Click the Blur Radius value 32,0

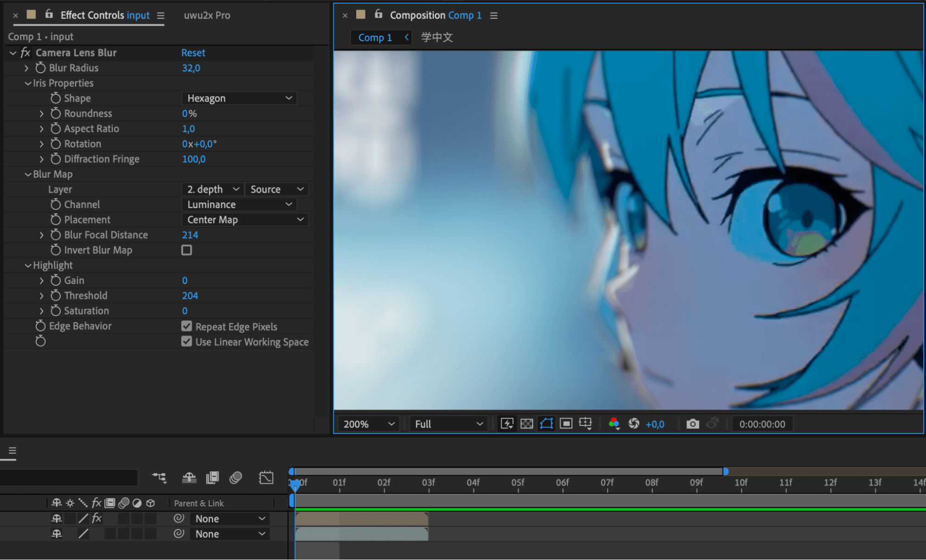point(191,68)
